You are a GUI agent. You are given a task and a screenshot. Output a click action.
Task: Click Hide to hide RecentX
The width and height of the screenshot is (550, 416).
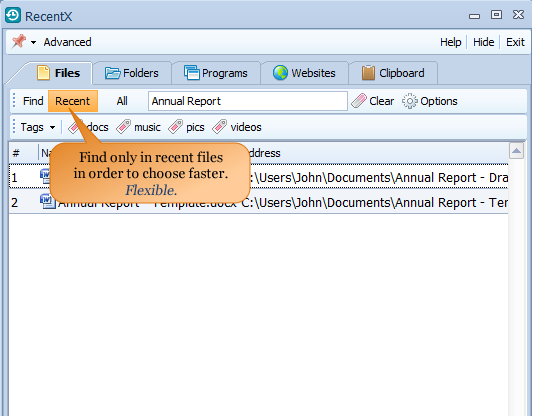[483, 42]
